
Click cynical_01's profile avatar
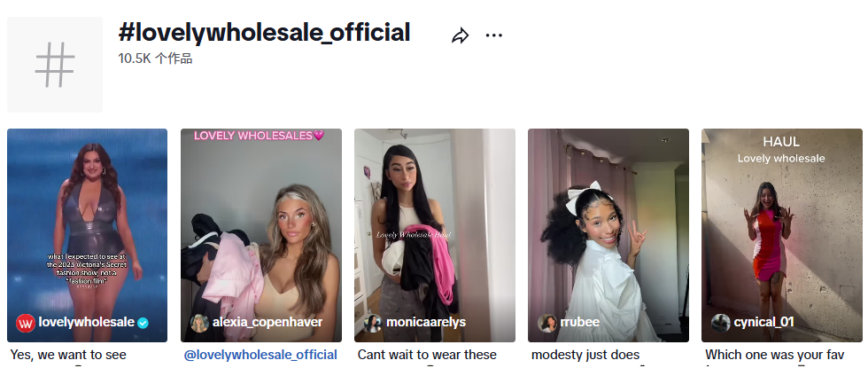tap(721, 323)
